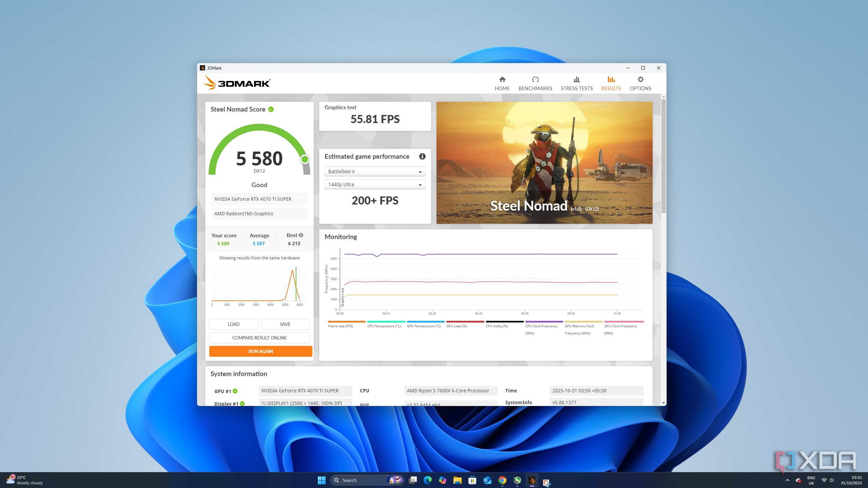This screenshot has width=868, height=488.
Task: Open File Explorer in the taskbar
Action: click(x=457, y=480)
